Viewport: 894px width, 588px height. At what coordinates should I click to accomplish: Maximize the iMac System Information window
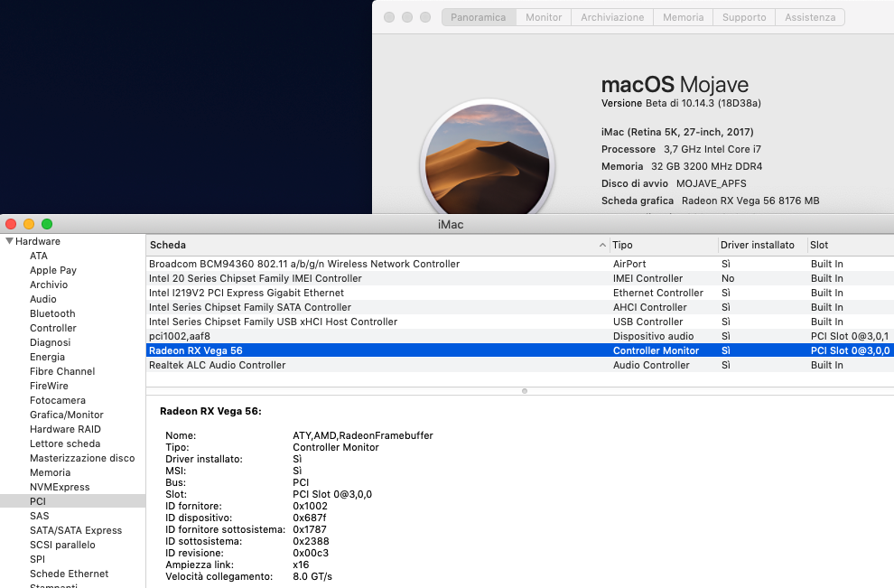47,224
